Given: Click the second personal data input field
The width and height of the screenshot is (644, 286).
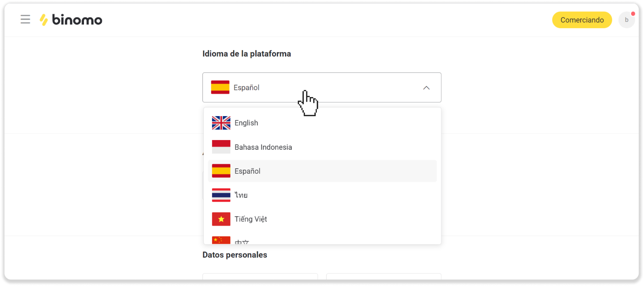Looking at the screenshot, I should coord(384,276).
